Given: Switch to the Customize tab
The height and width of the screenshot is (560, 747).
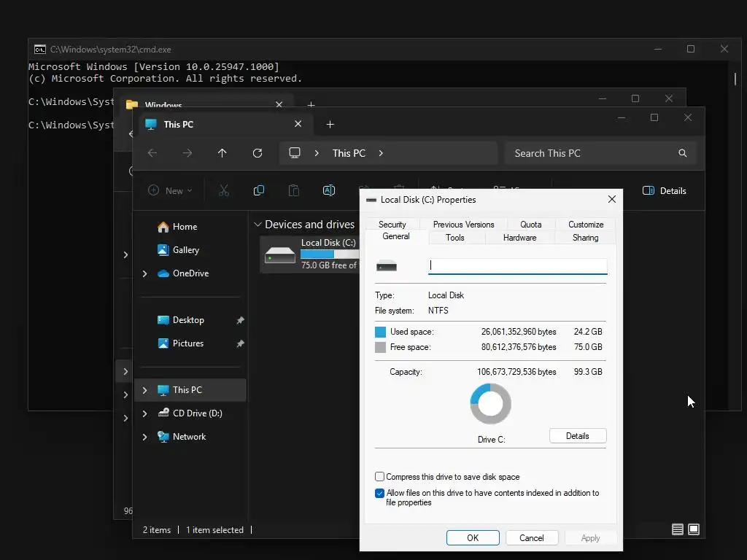Looking at the screenshot, I should (586, 225).
